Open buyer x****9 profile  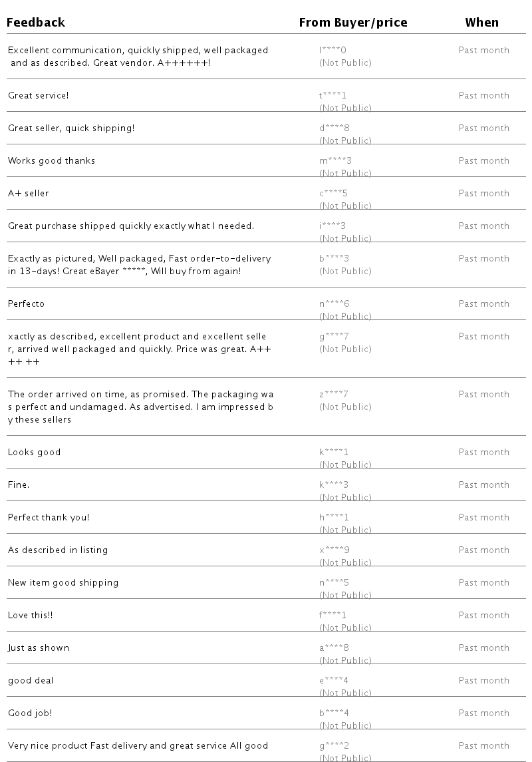pyautogui.click(x=334, y=550)
